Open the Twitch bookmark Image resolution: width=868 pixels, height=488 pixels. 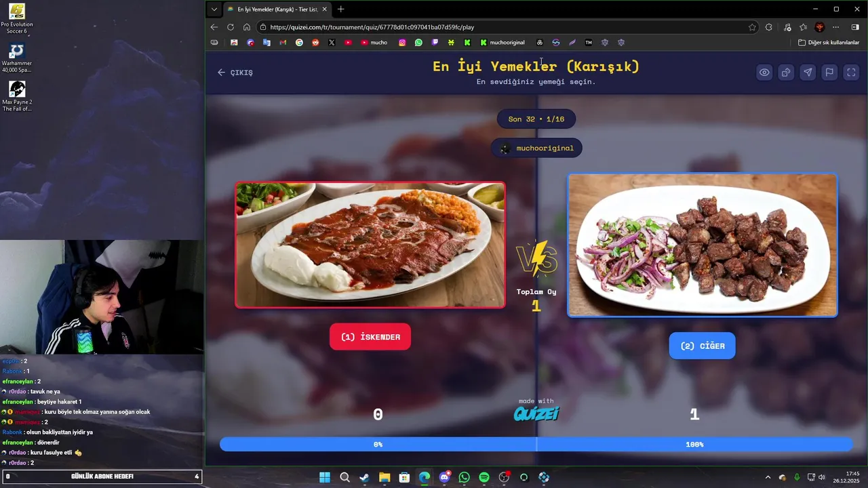[435, 42]
